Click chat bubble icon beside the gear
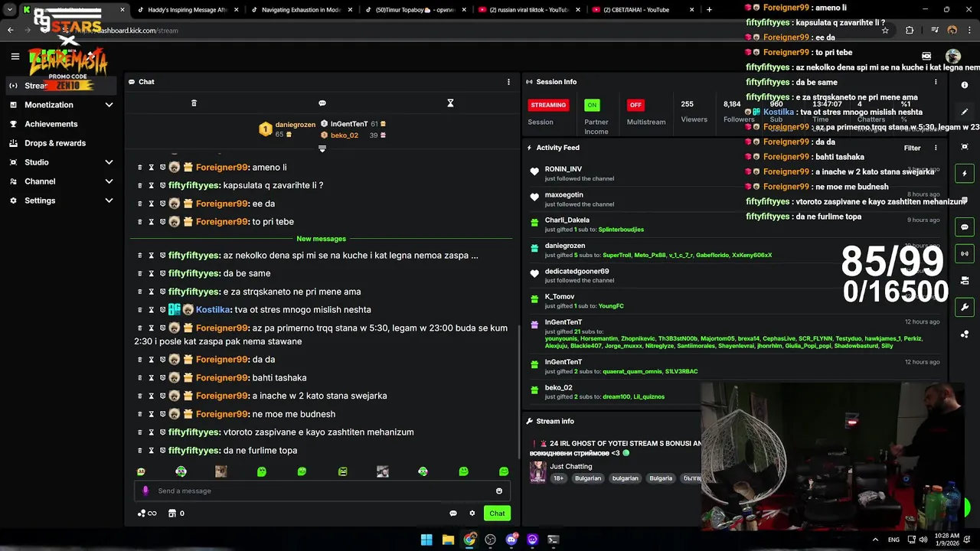Viewport: 980px width, 551px height. pos(453,514)
